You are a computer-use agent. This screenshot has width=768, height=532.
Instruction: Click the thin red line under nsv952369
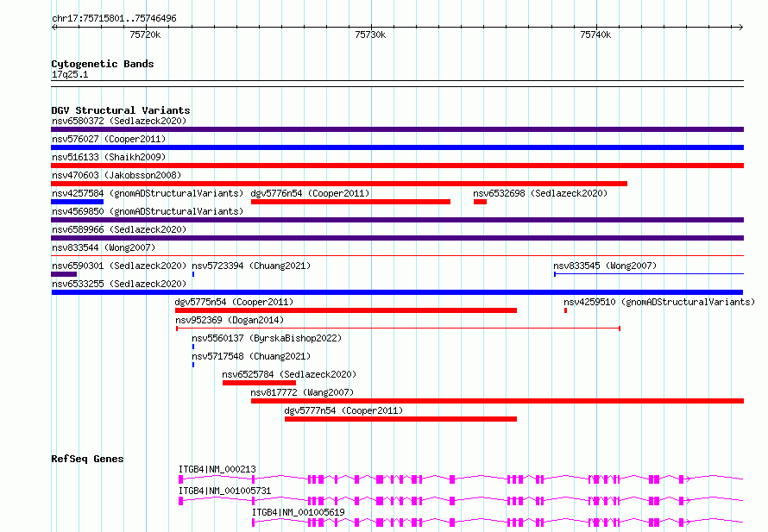pyautogui.click(x=398, y=329)
